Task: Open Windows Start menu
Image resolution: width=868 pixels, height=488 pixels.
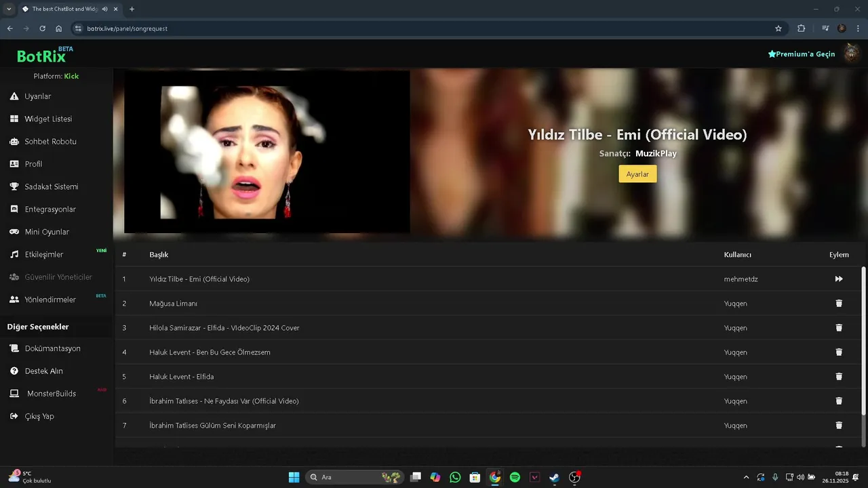Action: (x=294, y=477)
